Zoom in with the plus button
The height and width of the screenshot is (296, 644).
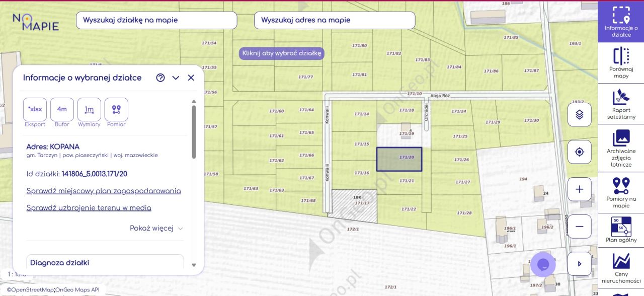(x=579, y=189)
